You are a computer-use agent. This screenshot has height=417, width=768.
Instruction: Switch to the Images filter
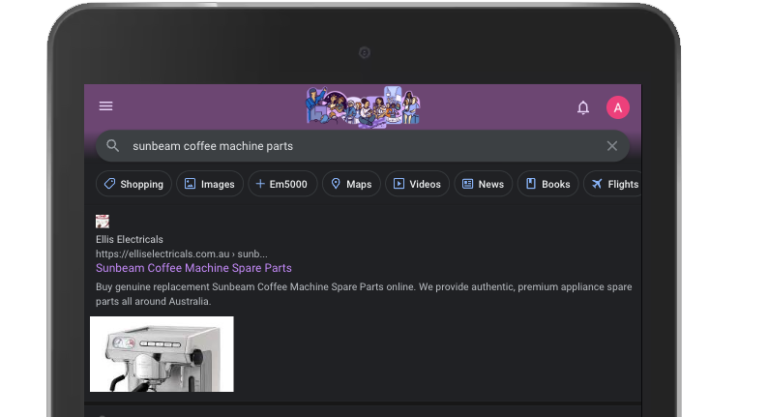coord(210,184)
